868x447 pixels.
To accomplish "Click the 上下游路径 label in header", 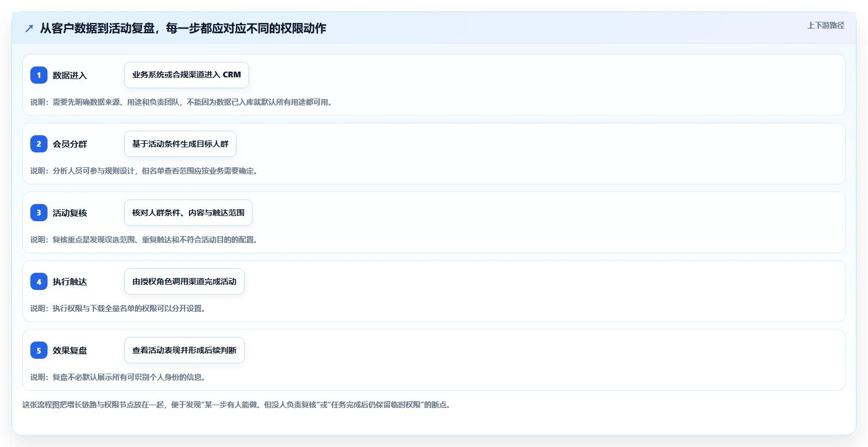I will coord(826,25).
